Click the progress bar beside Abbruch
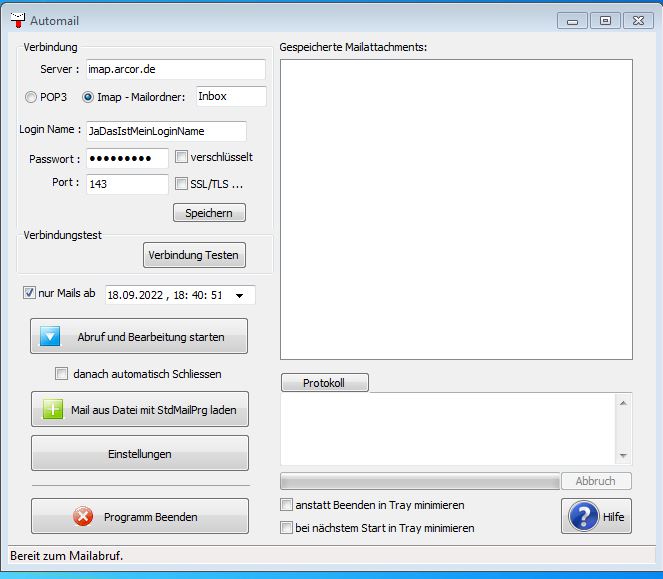 tap(420, 481)
